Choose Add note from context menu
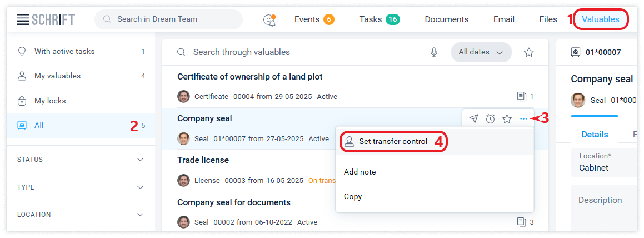The width and height of the screenshot is (644, 238). point(360,172)
